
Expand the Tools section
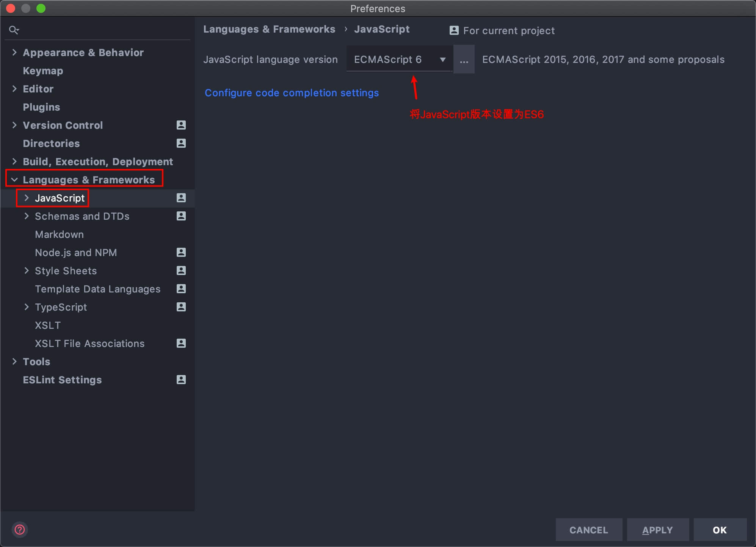14,361
